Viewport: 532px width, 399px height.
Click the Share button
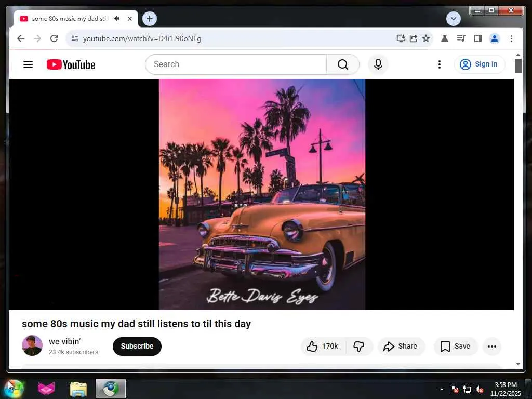401,346
